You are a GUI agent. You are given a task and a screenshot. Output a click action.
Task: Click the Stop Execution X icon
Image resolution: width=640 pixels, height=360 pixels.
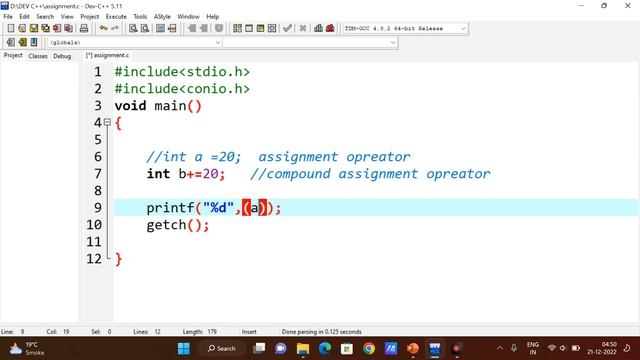pos(302,28)
